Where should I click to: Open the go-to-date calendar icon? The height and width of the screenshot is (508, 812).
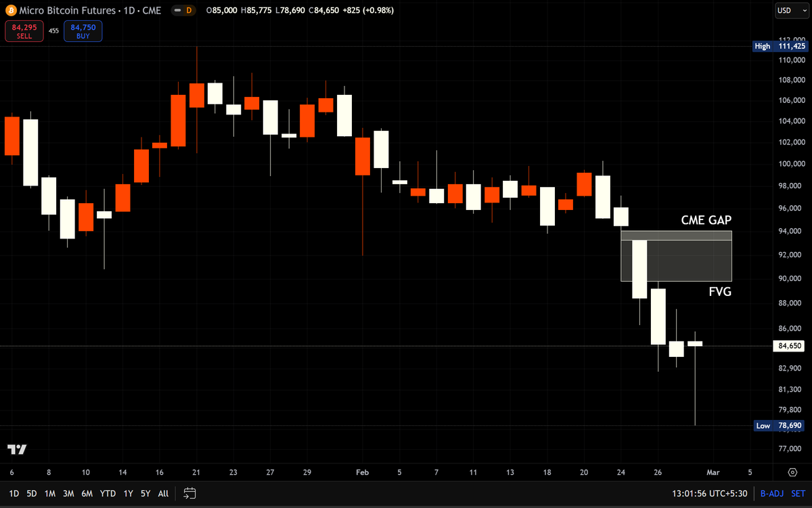click(x=189, y=493)
